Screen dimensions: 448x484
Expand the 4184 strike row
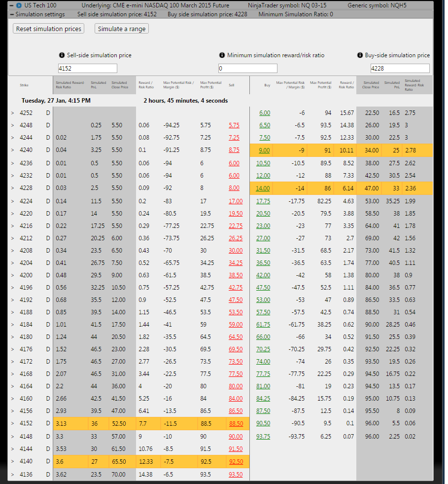click(13, 325)
